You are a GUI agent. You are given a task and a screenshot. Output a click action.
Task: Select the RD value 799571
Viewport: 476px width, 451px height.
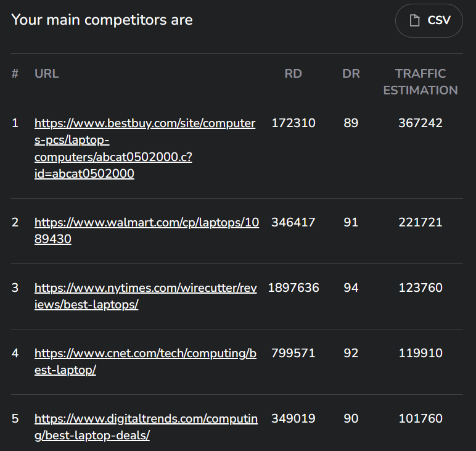click(x=293, y=353)
